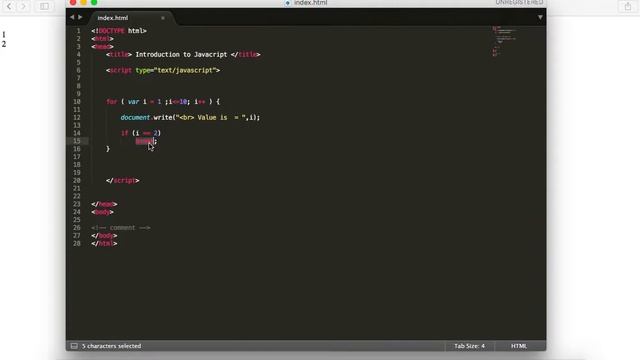This screenshot has height=360, width=640.
Task: Click the script type="text/javascript" line
Action: tap(163, 70)
